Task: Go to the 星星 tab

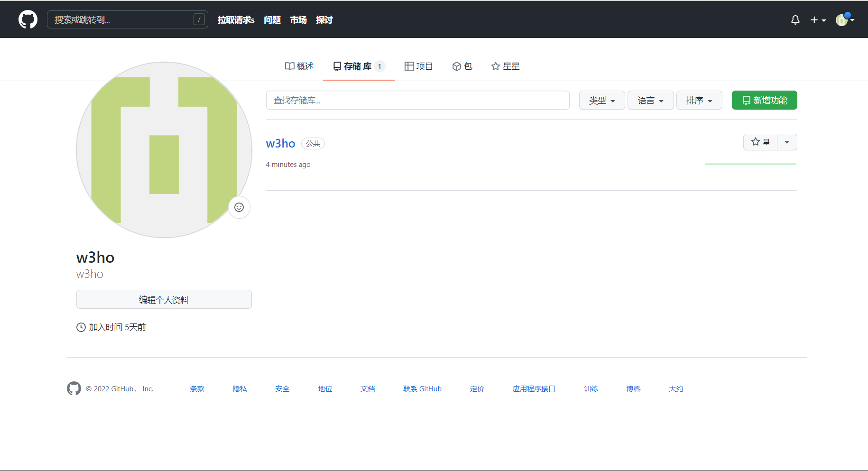Action: pos(506,66)
